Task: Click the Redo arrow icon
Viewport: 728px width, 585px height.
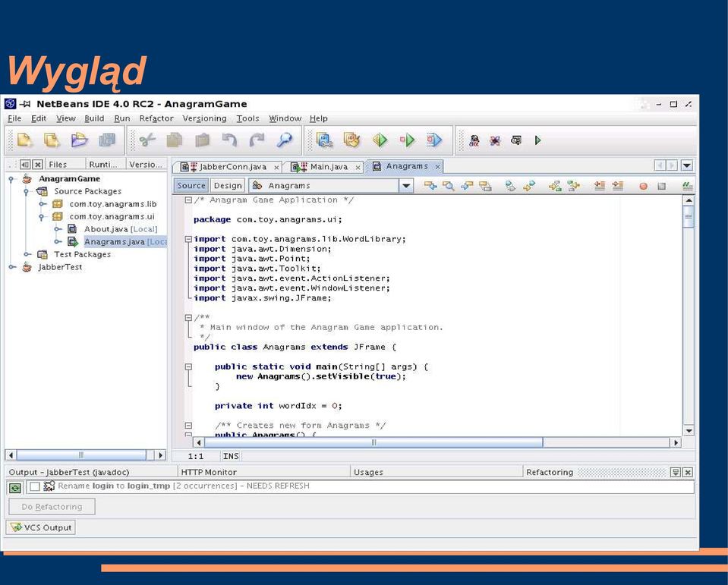Action: pos(257,140)
